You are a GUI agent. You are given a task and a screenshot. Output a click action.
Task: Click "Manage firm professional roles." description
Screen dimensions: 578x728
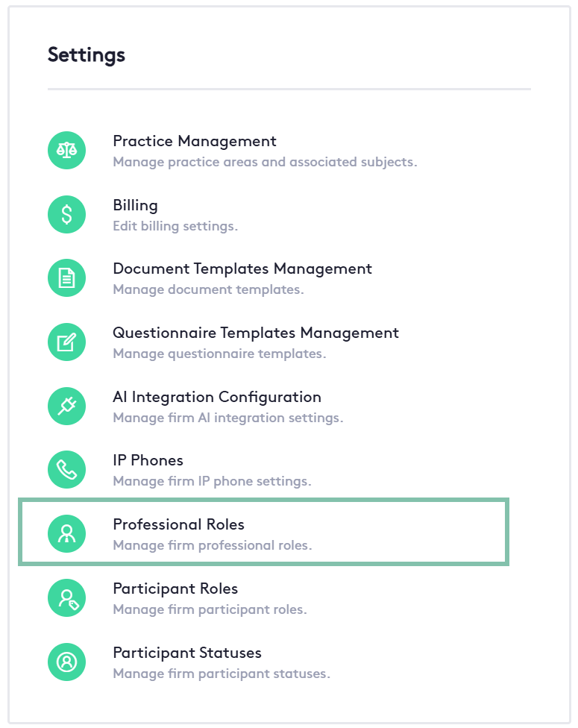(213, 545)
